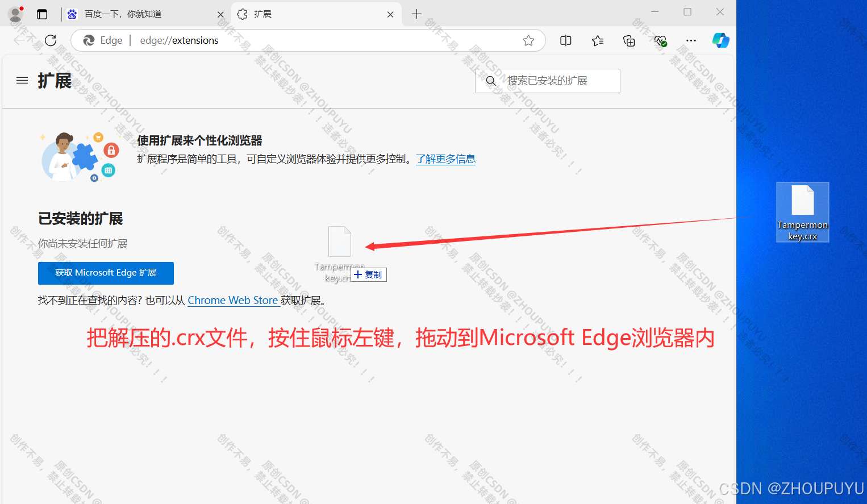Click the search magnifier icon

(491, 81)
